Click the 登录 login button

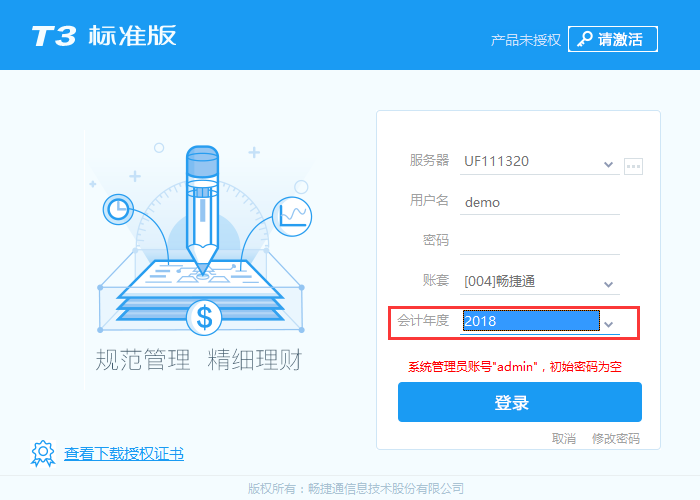(x=520, y=402)
